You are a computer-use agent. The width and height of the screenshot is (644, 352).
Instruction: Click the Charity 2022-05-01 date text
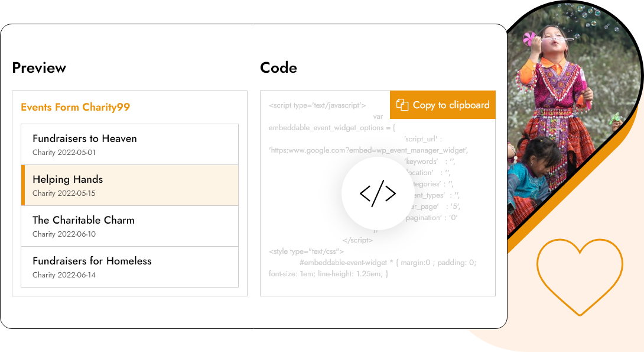click(x=64, y=153)
